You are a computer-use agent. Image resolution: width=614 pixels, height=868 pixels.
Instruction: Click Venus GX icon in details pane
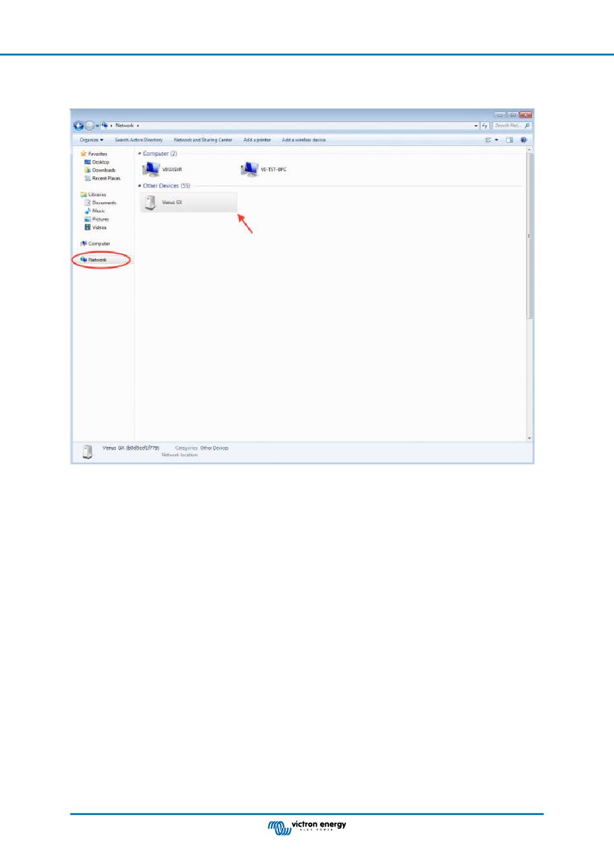point(87,452)
